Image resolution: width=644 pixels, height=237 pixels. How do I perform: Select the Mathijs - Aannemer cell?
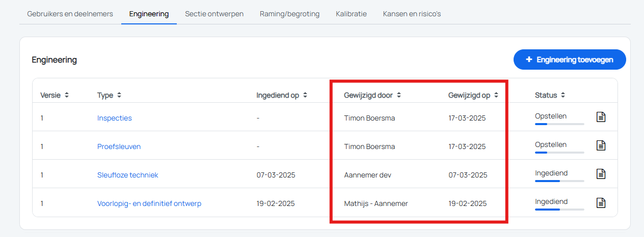click(x=376, y=203)
